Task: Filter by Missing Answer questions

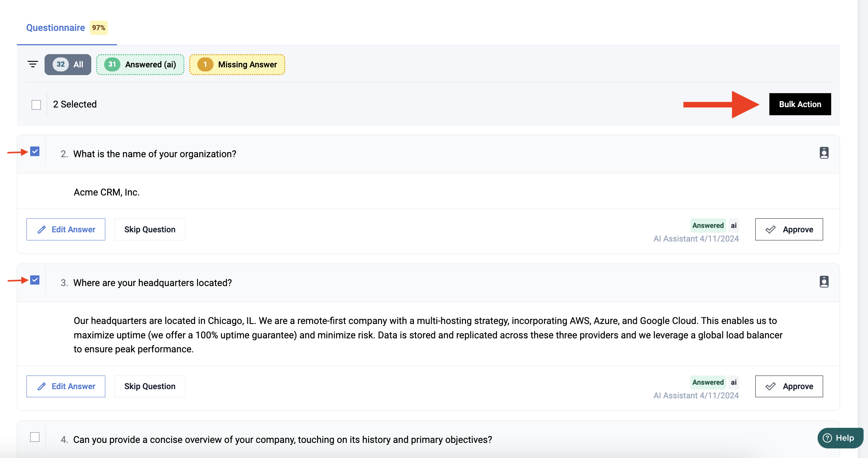Action: [x=237, y=64]
